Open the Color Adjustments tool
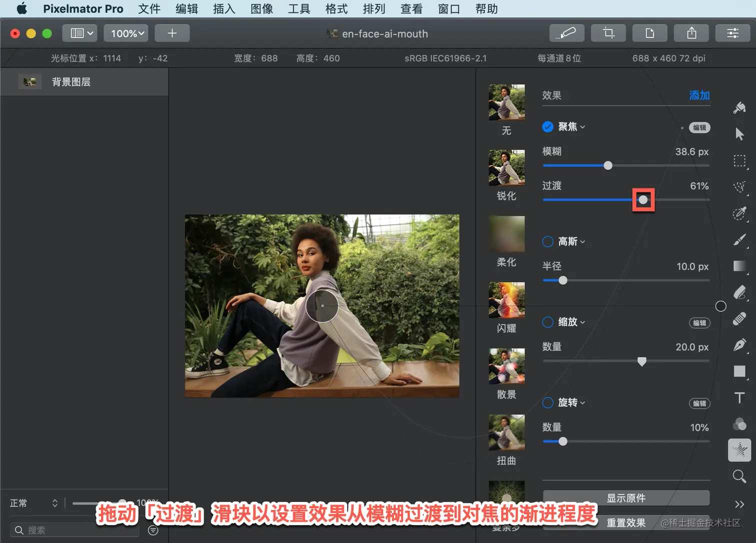The width and height of the screenshot is (756, 543). coord(739,424)
